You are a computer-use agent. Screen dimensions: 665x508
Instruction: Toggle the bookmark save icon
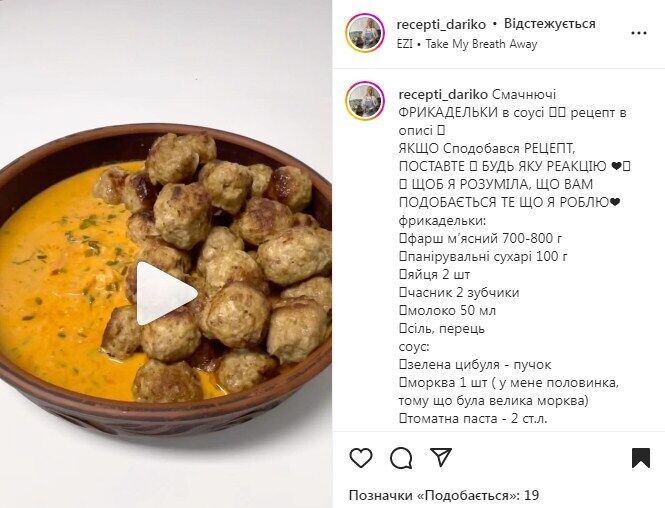641,458
